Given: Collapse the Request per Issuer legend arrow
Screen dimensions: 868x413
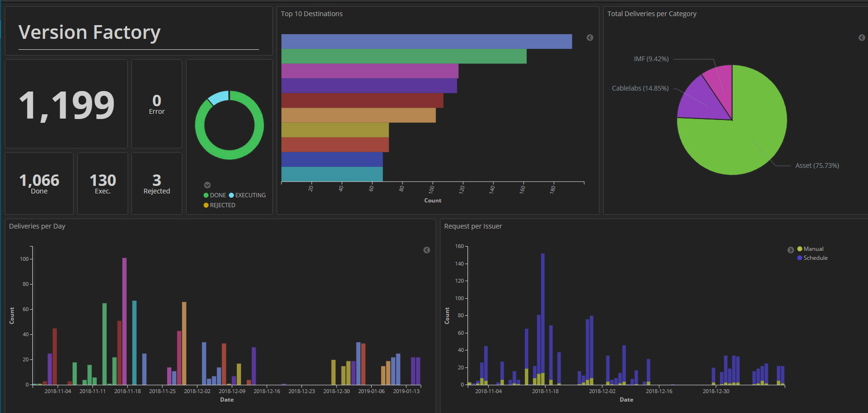Looking at the screenshot, I should point(791,250).
